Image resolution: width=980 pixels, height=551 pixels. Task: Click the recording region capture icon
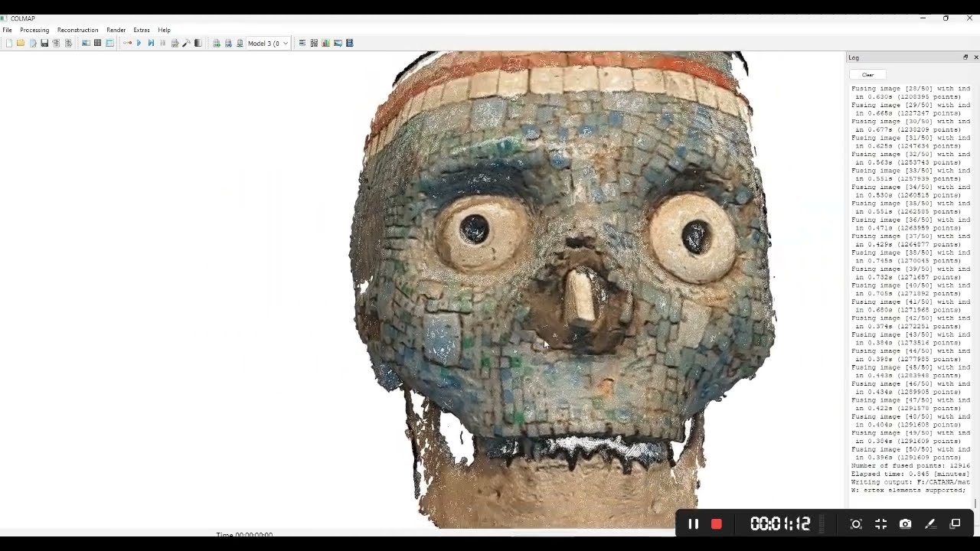tap(856, 524)
